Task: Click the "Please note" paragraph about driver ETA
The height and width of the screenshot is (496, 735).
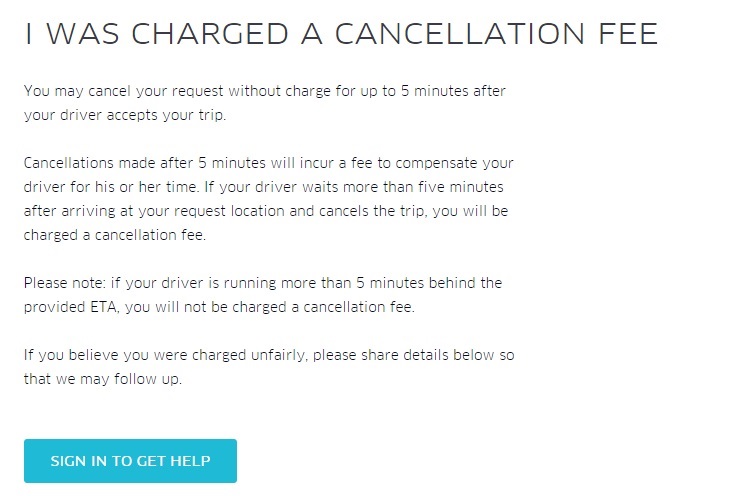Action: tap(263, 295)
